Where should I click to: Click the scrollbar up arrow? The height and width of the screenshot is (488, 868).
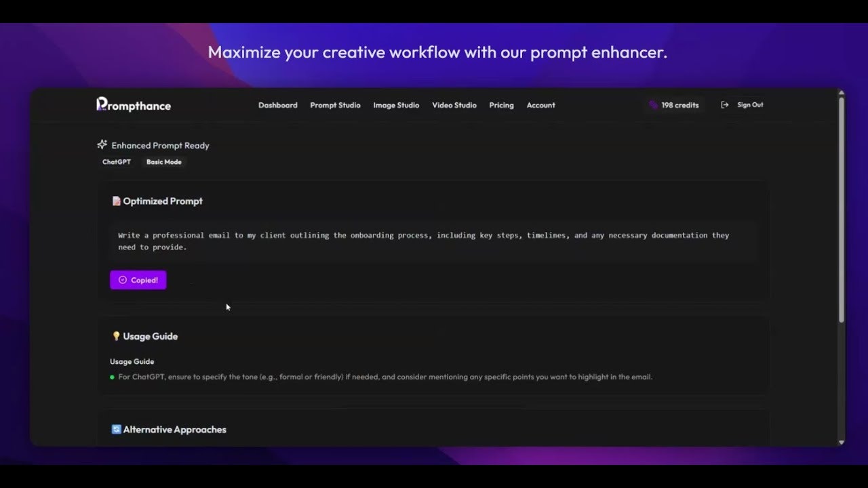click(x=842, y=94)
